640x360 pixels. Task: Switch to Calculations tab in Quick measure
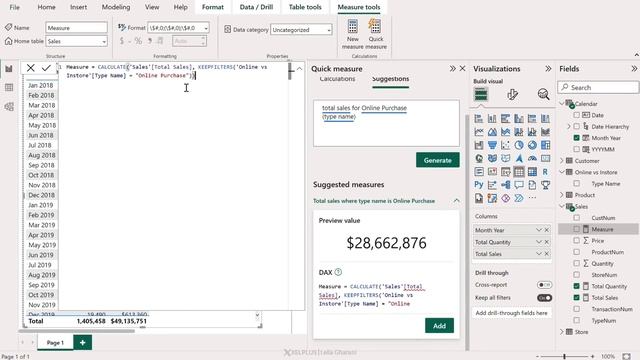click(x=337, y=79)
